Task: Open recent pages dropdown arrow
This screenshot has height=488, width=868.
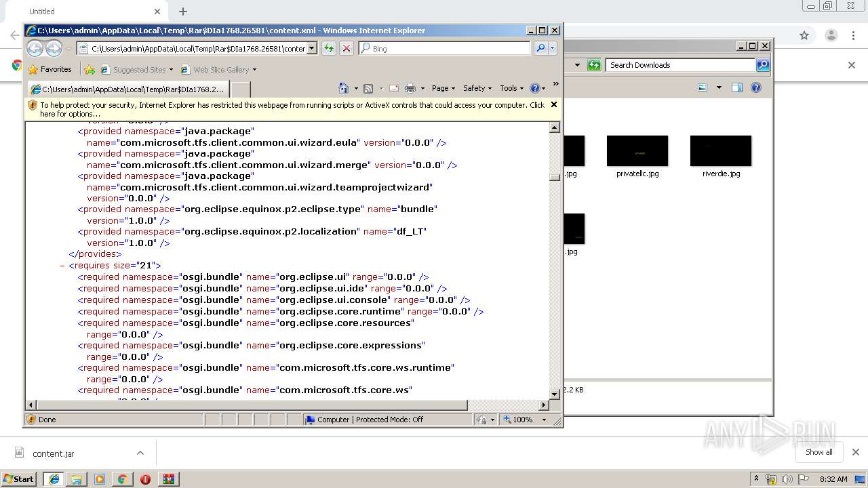Action: (x=68, y=48)
